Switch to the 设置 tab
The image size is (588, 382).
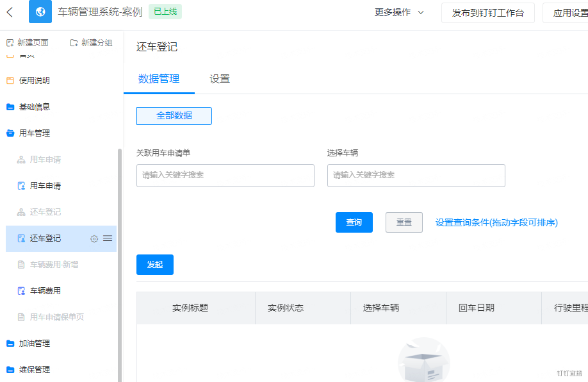click(x=220, y=79)
